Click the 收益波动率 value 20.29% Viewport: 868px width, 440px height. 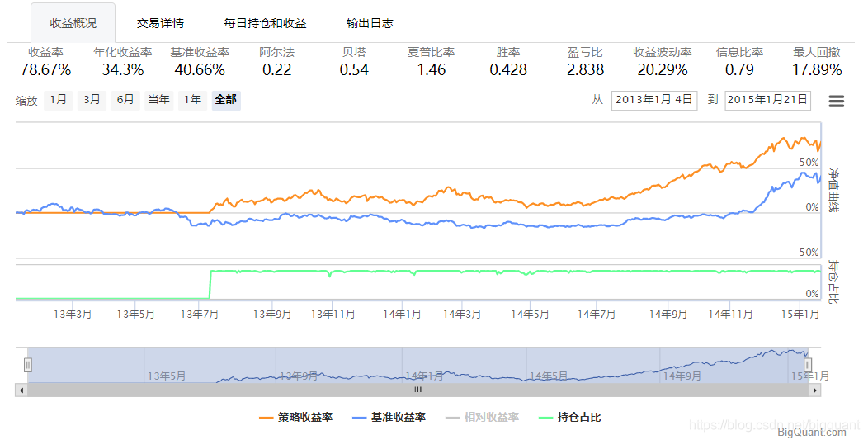pos(663,70)
